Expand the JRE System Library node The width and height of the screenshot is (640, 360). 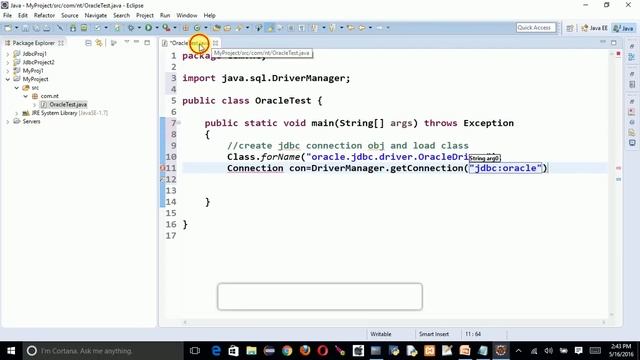click(17, 113)
